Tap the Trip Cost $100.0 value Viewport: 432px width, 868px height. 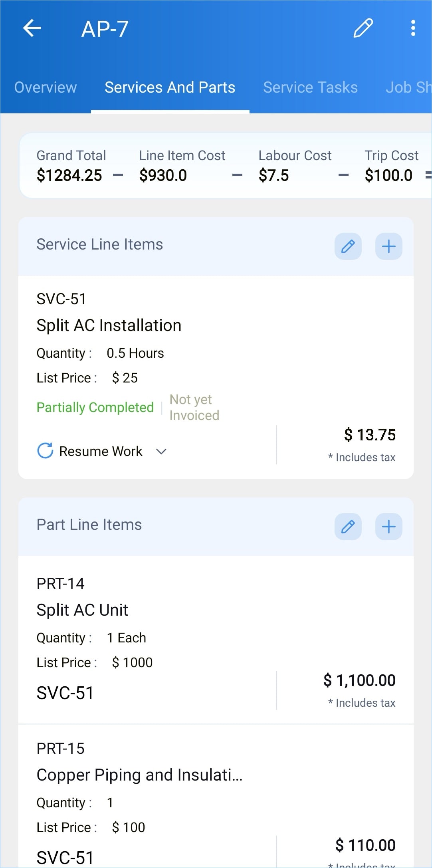point(388,175)
